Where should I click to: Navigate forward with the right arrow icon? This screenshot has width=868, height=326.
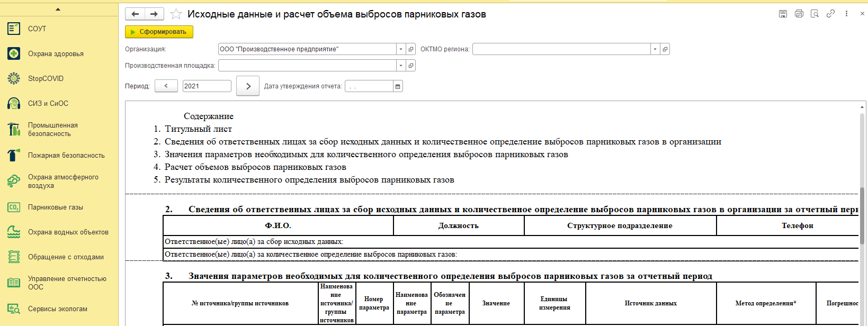[x=154, y=14]
